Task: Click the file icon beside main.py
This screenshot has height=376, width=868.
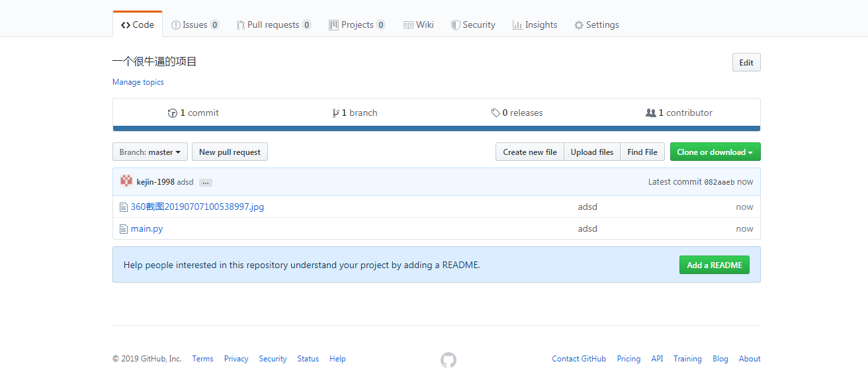Action: [124, 229]
